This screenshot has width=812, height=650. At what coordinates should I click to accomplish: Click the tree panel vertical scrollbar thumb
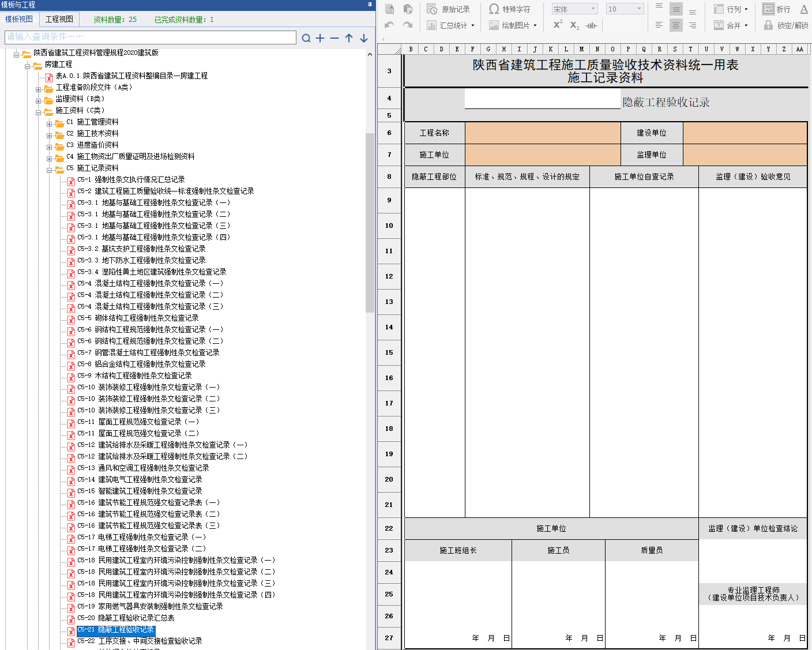[370, 222]
